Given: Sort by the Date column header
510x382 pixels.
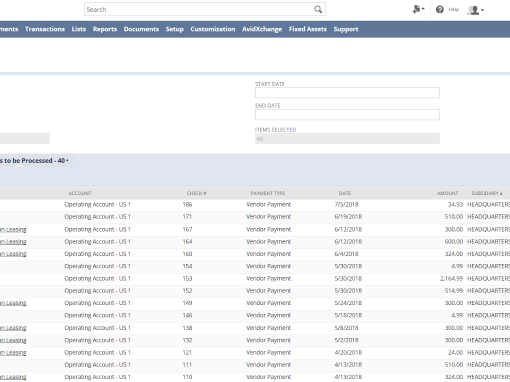Looking at the screenshot, I should pyautogui.click(x=345, y=193).
